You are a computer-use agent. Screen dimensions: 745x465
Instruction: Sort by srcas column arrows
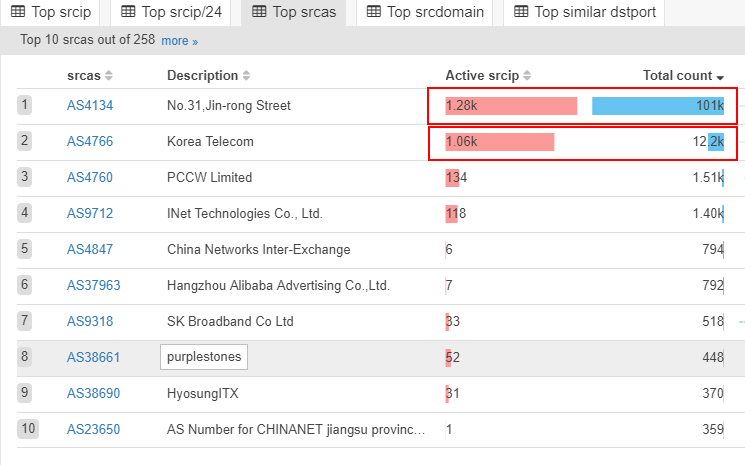(109, 76)
